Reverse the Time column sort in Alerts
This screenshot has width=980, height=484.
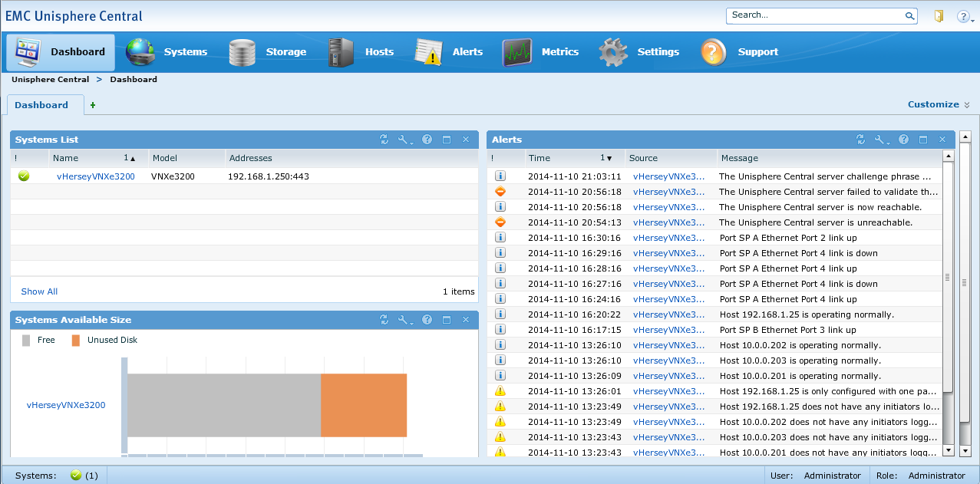[x=609, y=158]
